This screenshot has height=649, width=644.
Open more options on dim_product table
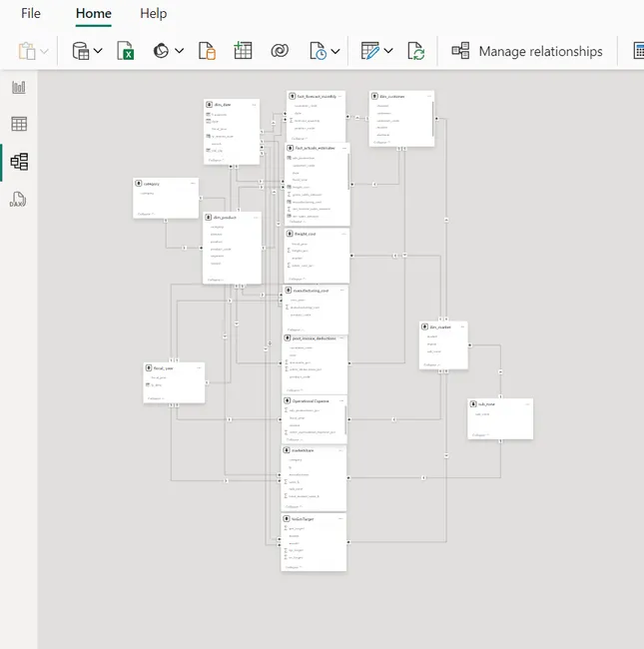pos(256,218)
